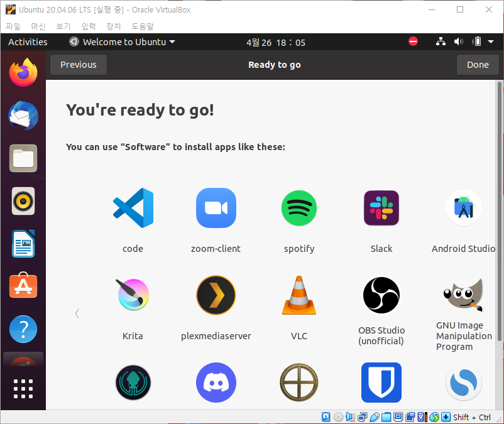This screenshot has height=424, width=504.
Task: Open Help from the dock
Action: (23, 329)
